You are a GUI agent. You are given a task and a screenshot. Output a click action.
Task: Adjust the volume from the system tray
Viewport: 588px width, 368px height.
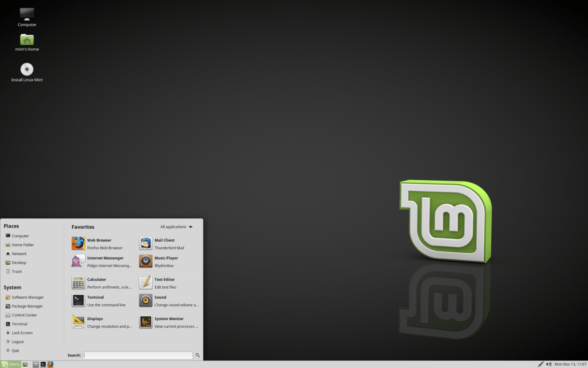(x=549, y=364)
